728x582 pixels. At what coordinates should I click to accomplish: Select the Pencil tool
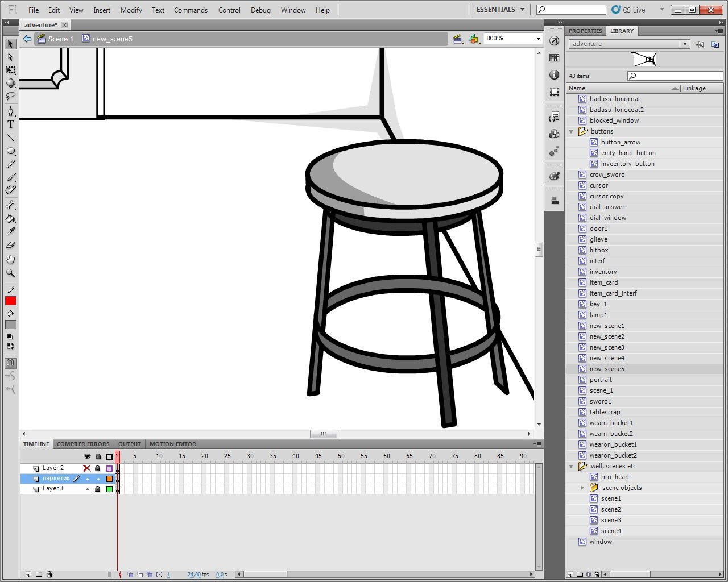pyautogui.click(x=10, y=164)
